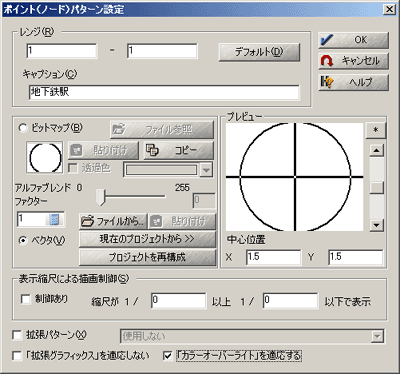Click the preview scrollbar up arrow
The width and height of the screenshot is (400, 374).
point(377,150)
